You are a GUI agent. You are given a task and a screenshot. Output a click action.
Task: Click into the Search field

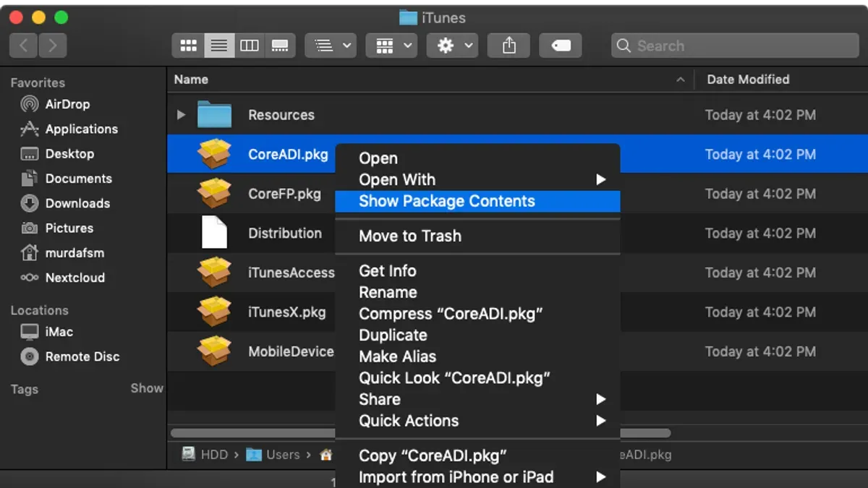coord(734,46)
